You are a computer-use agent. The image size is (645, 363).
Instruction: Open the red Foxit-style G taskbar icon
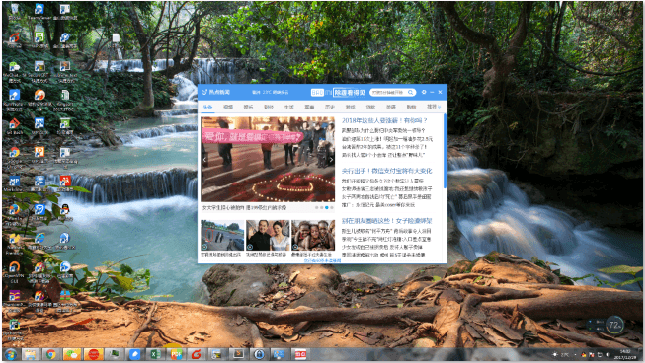click(197, 354)
